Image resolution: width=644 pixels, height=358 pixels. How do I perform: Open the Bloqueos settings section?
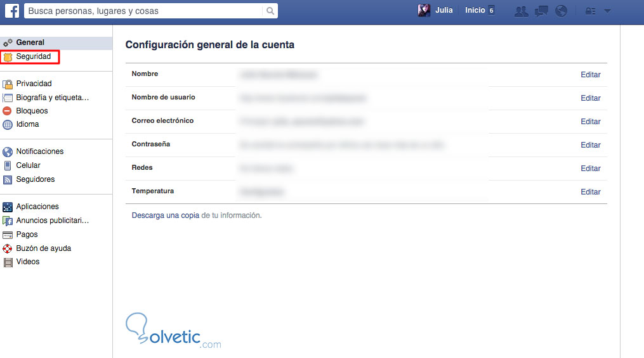32,111
